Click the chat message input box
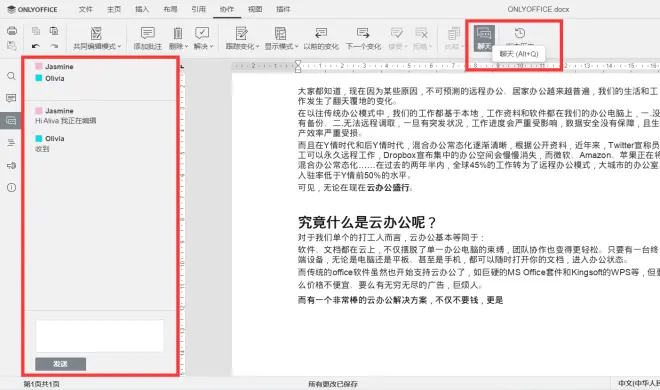Screen dimensions: 660x390 99,336
